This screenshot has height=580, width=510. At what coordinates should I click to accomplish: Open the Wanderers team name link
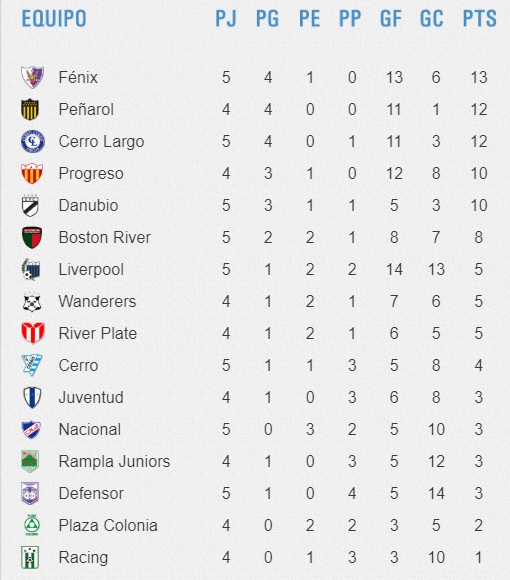[x=97, y=301]
